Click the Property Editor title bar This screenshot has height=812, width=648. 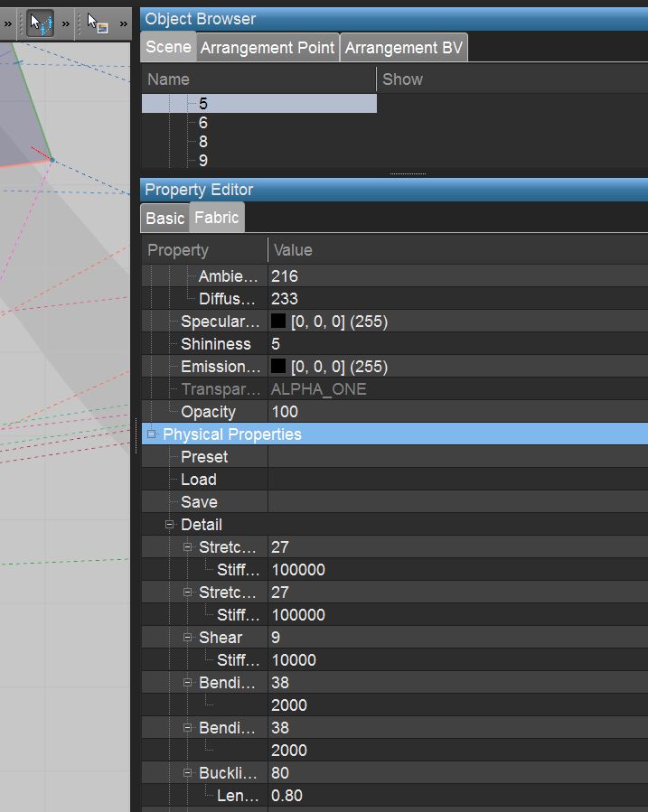[x=394, y=190]
